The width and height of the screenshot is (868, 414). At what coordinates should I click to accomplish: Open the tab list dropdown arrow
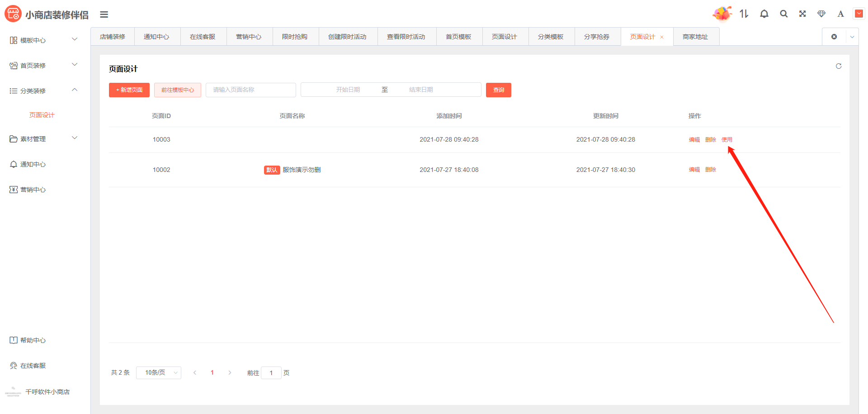click(852, 37)
